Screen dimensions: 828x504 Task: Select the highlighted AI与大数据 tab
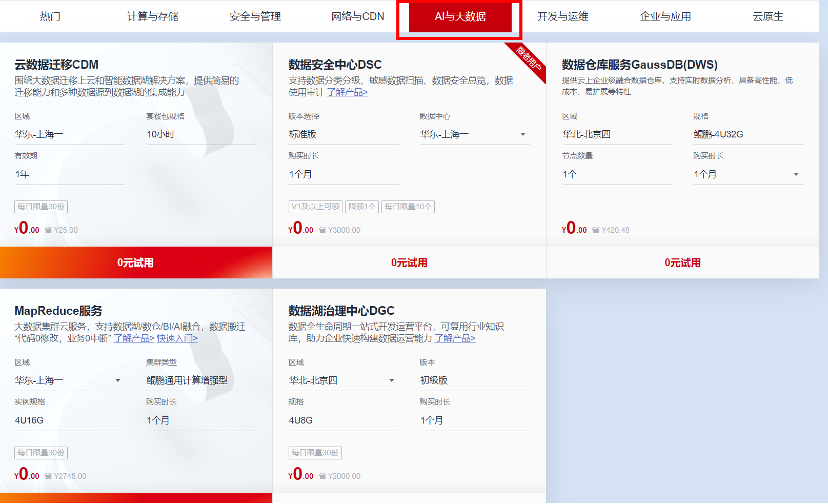pyautogui.click(x=459, y=17)
